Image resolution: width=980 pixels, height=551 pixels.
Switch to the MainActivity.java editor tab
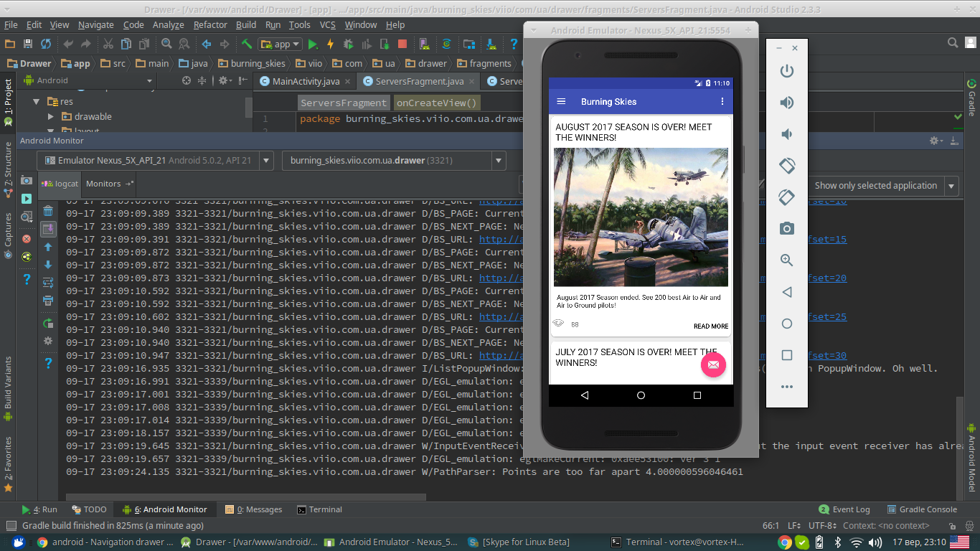[300, 81]
